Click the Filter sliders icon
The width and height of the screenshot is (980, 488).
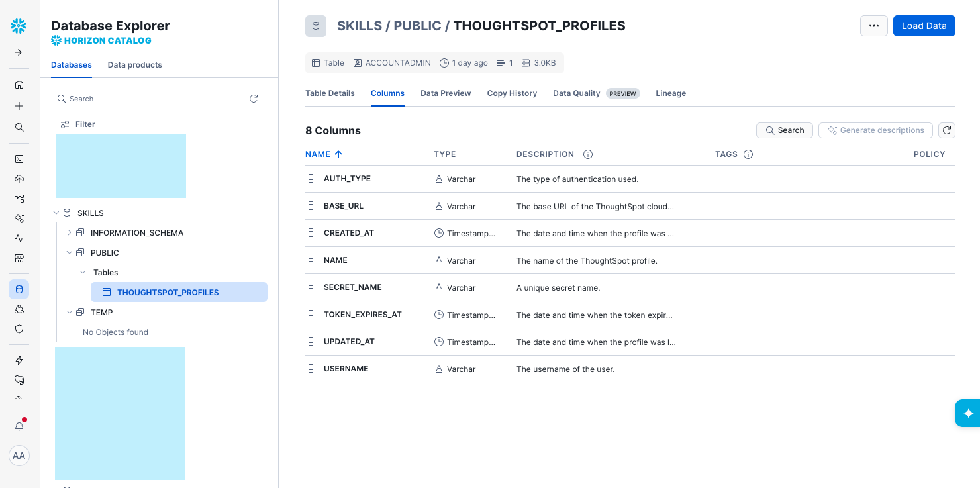pos(65,124)
